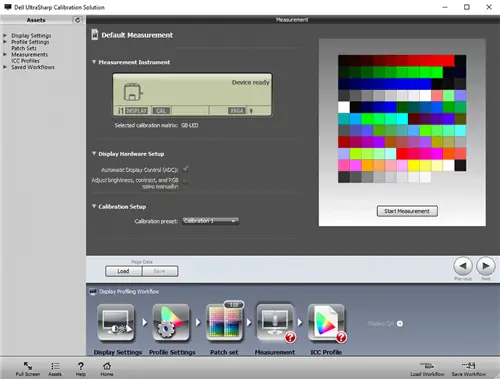This screenshot has width=500, height=379.
Task: Minimize the Dell UltraSharp Calibration window
Action: 445,7
